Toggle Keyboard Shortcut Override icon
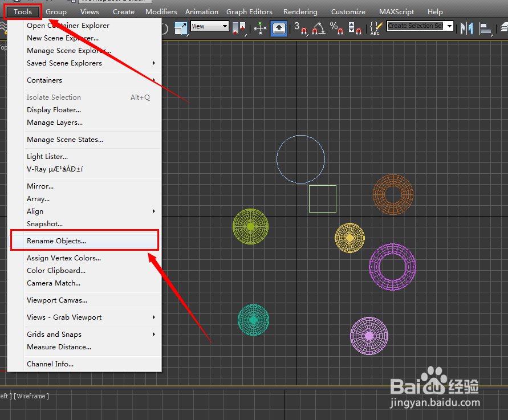Viewport: 508px width, 420px height. click(x=279, y=28)
